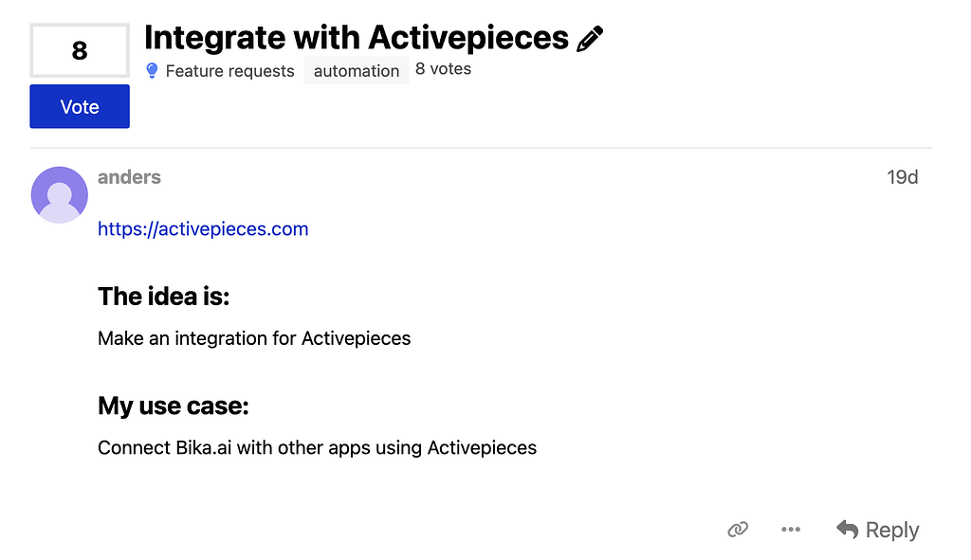This screenshot has width=971, height=560.
Task: Open the anders username profile link
Action: [129, 177]
